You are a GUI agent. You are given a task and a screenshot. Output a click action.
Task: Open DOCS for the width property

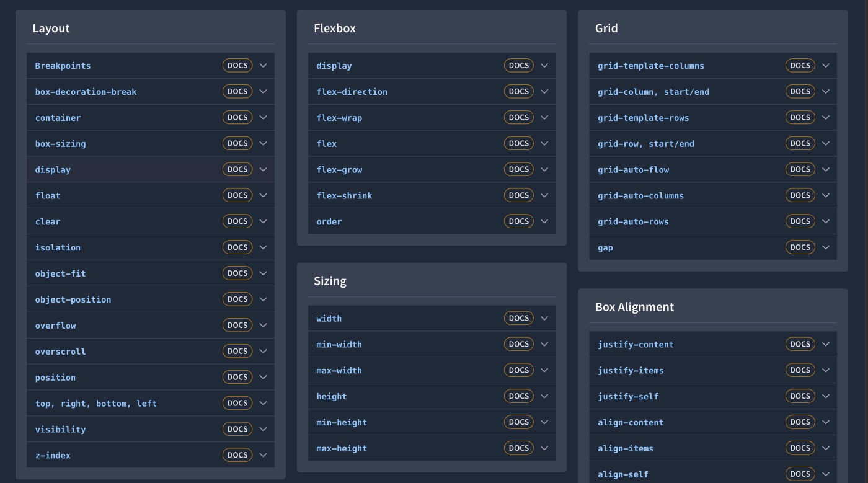tap(518, 318)
